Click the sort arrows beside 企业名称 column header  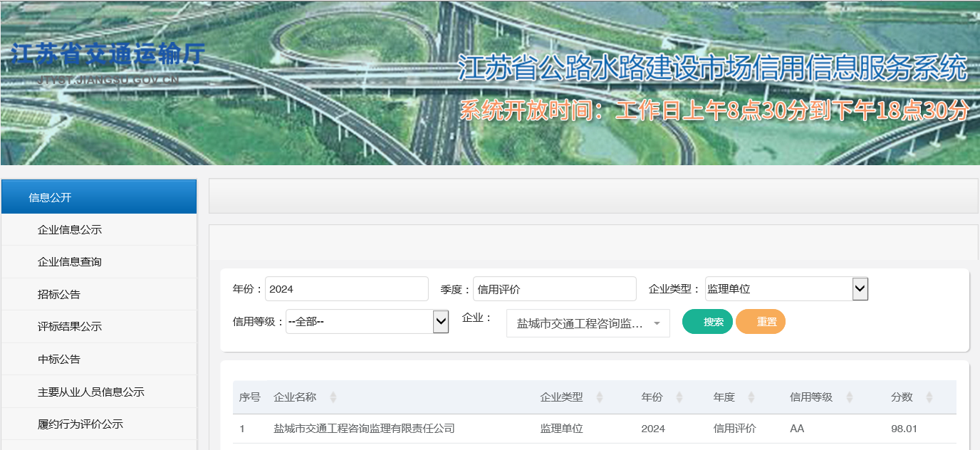(333, 397)
